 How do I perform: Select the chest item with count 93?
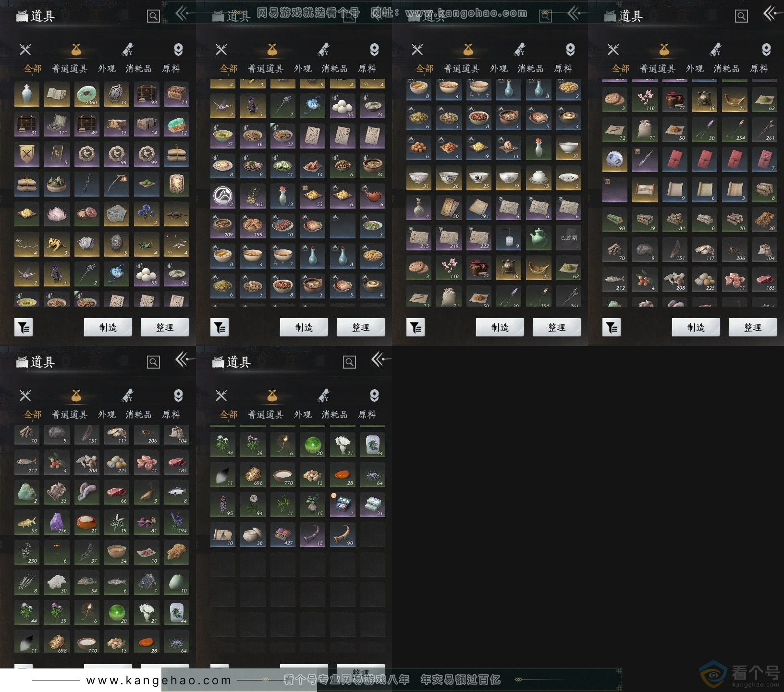click(147, 94)
